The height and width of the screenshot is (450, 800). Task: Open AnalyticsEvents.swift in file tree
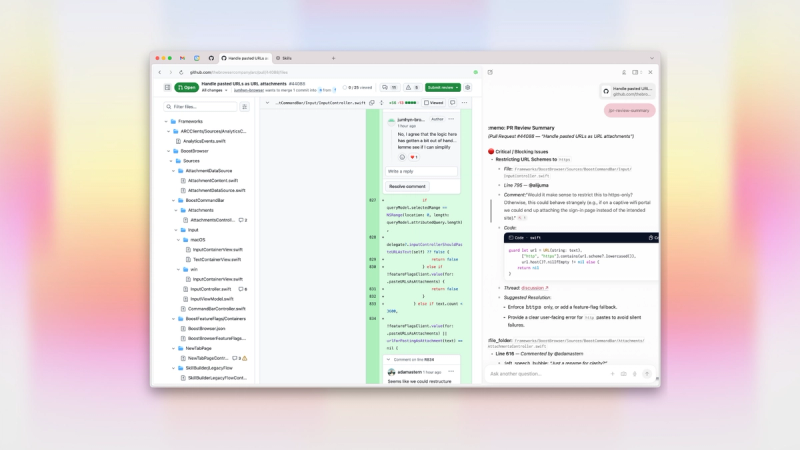[x=204, y=141]
